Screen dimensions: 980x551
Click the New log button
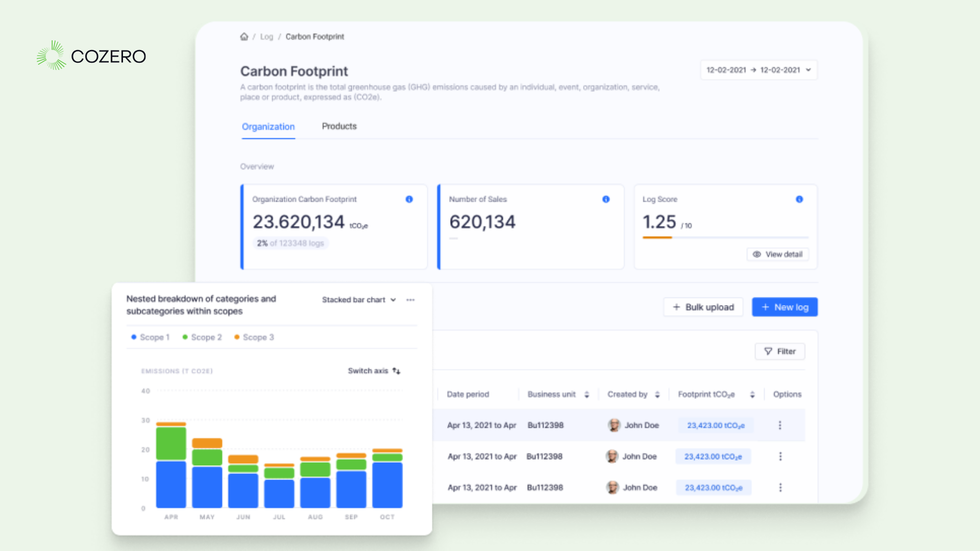coord(785,307)
